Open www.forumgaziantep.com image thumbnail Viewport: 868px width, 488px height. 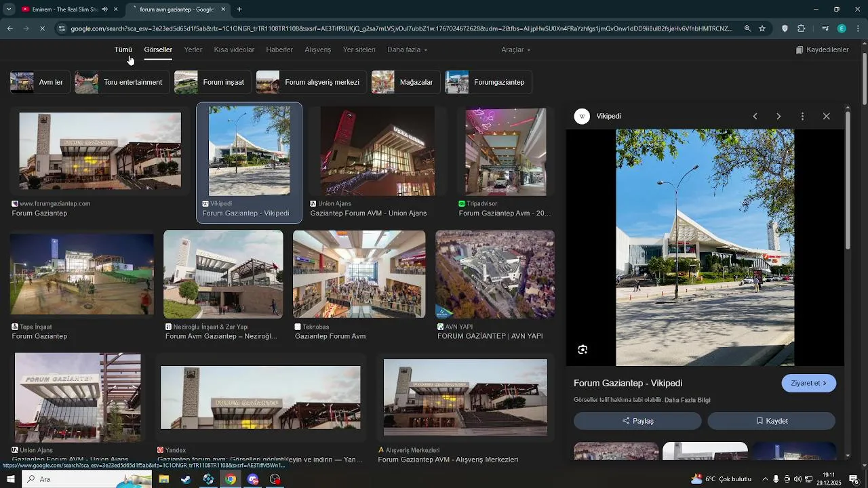(x=100, y=150)
